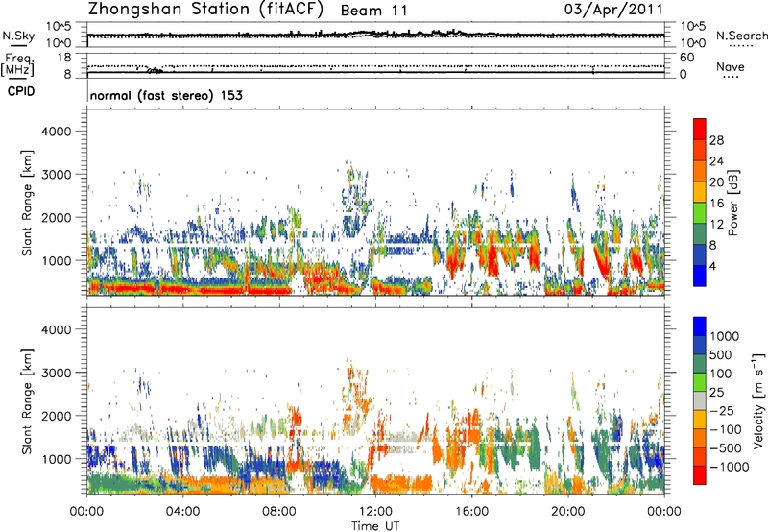The width and height of the screenshot is (768, 532).
Task: Click the sky noise trace in the top panel
Action: pyautogui.click(x=375, y=34)
